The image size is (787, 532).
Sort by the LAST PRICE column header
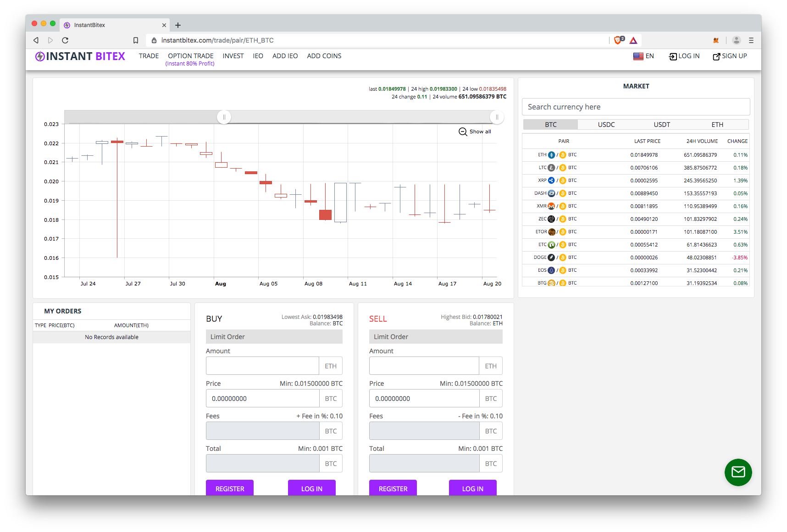(647, 141)
